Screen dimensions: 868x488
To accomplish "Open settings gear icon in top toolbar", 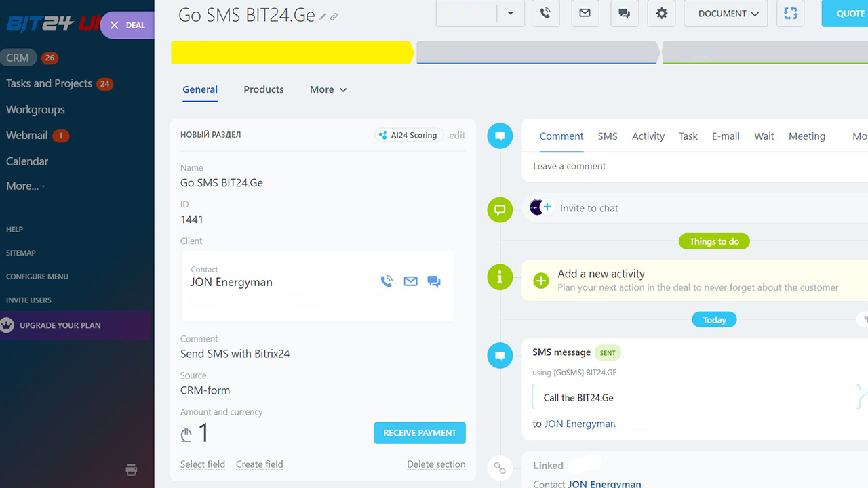I will click(661, 14).
